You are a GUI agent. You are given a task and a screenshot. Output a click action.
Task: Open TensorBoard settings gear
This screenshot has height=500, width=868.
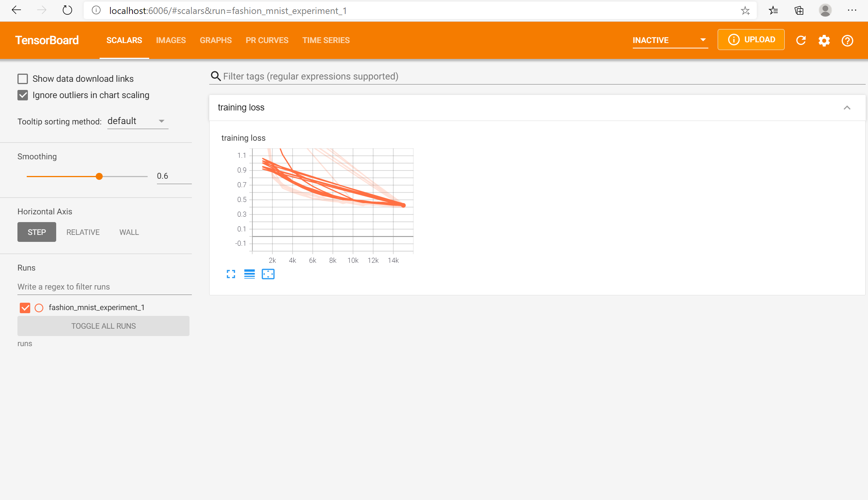pyautogui.click(x=824, y=40)
